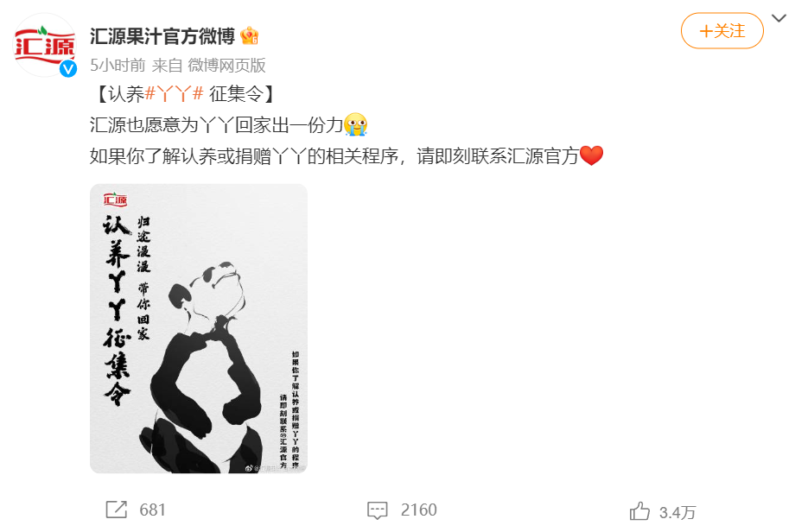Viewport: 795px width, 532px height.
Task: Open the panda poster image thumbnail
Action: [x=199, y=329]
